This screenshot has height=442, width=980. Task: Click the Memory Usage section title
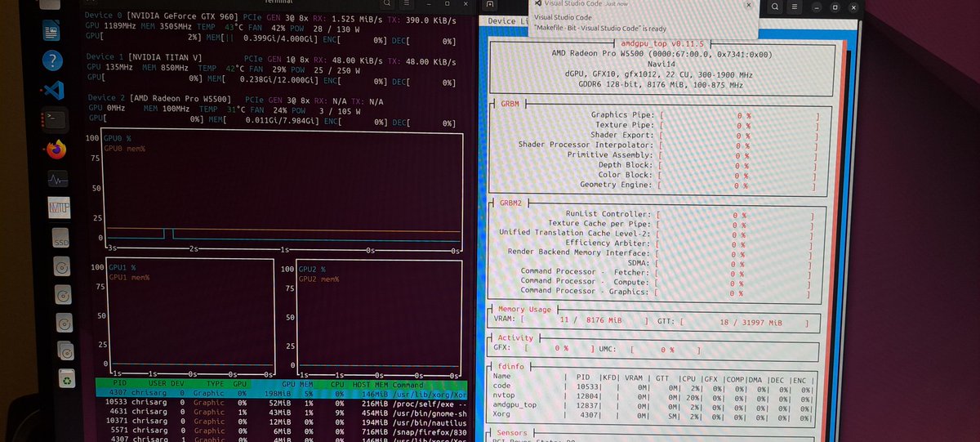[x=525, y=310]
